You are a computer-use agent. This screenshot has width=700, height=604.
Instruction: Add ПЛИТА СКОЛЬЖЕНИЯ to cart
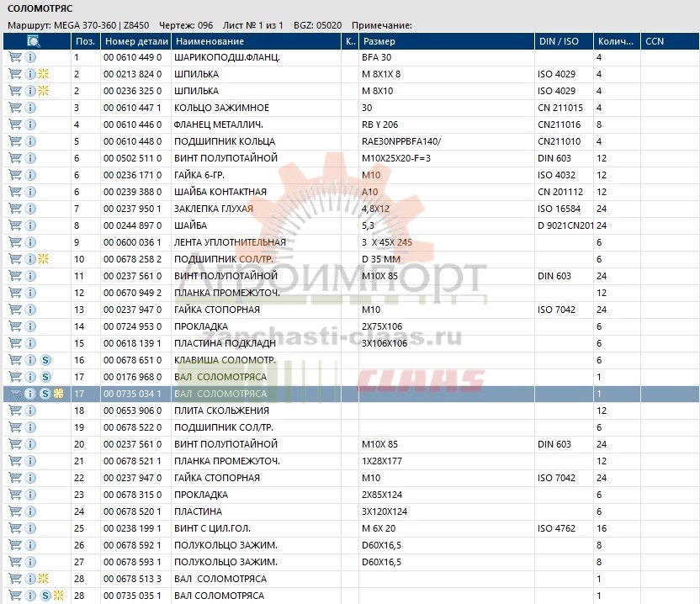coord(15,411)
